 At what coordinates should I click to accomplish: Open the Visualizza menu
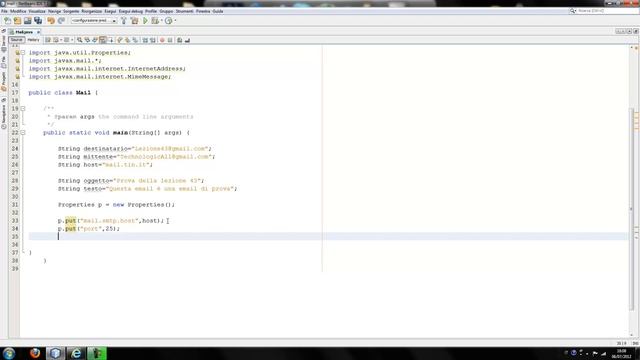click(x=37, y=11)
